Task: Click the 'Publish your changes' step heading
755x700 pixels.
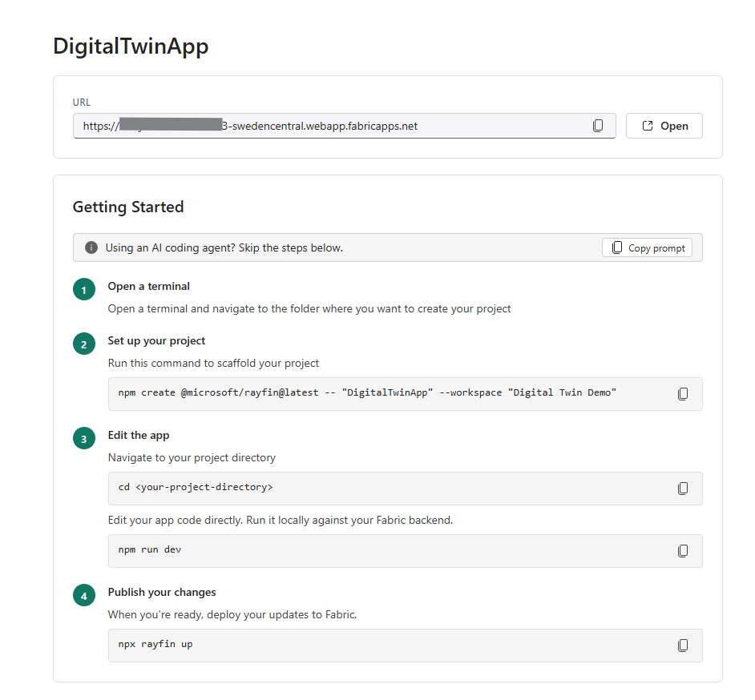Action: click(x=162, y=592)
